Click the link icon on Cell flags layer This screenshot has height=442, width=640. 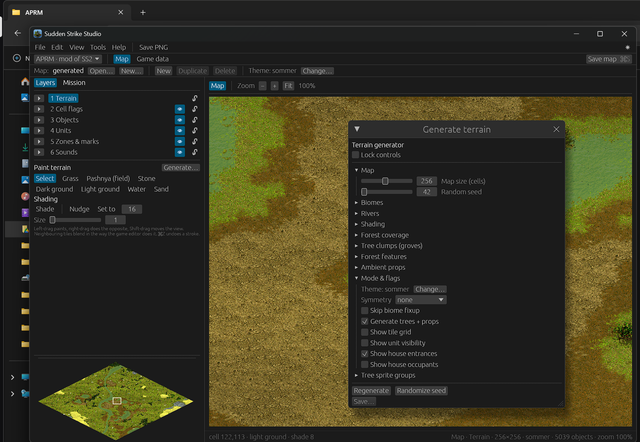(195, 109)
